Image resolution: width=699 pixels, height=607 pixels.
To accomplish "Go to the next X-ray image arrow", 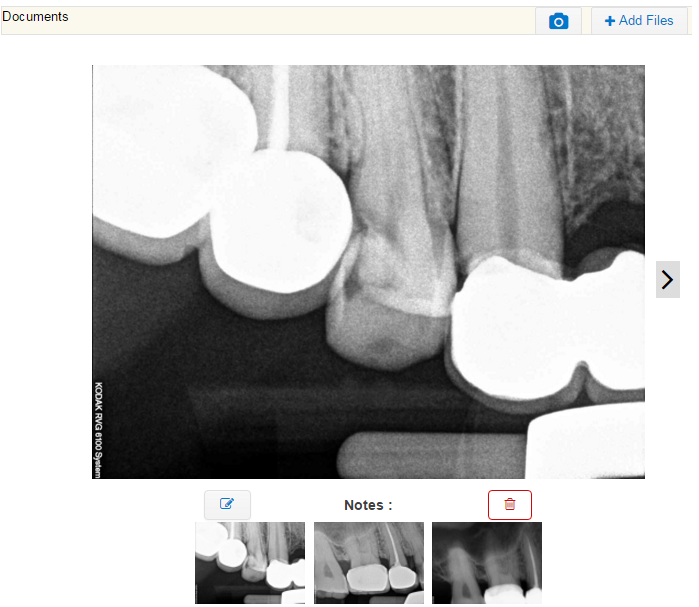I will click(667, 279).
